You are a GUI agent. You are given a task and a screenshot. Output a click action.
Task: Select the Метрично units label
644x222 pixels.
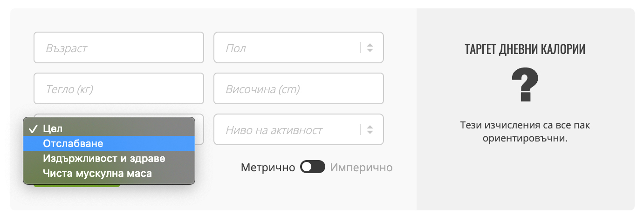[268, 167]
